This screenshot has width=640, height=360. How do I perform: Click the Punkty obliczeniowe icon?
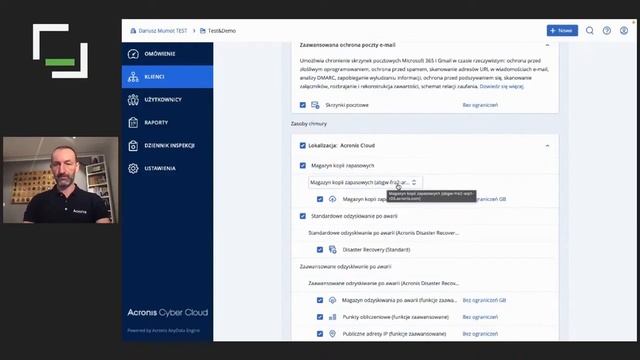click(333, 317)
